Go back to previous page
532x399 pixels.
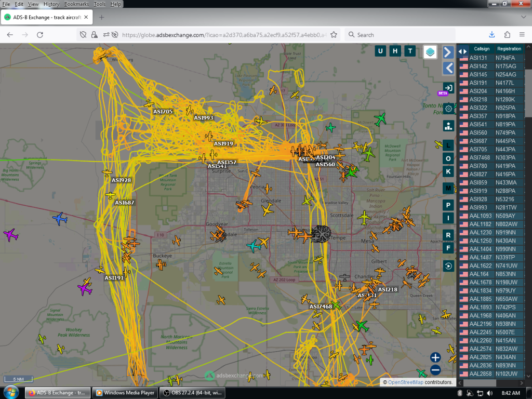click(x=10, y=35)
